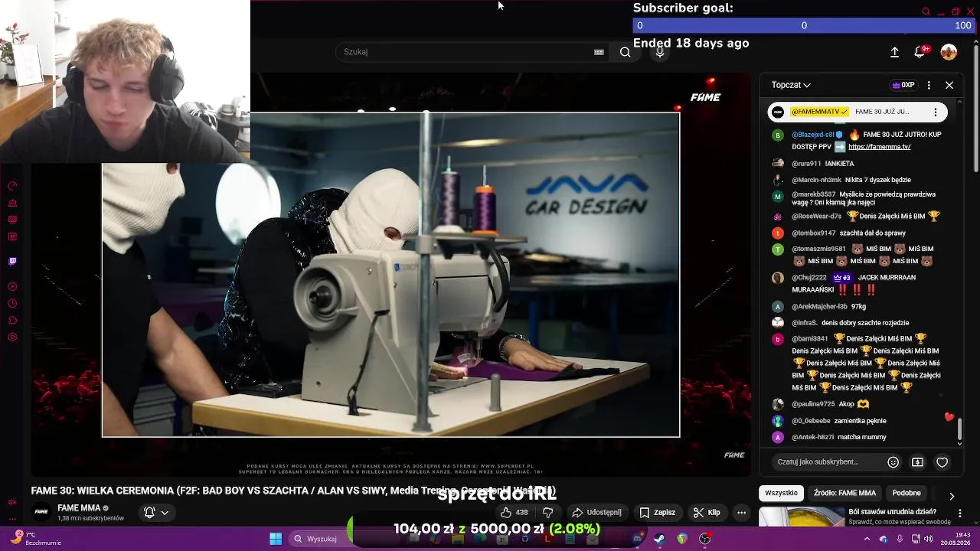This screenshot has width=980, height=551.
Task: Open Twitch from the browser sidebar
Action: coord(12,262)
